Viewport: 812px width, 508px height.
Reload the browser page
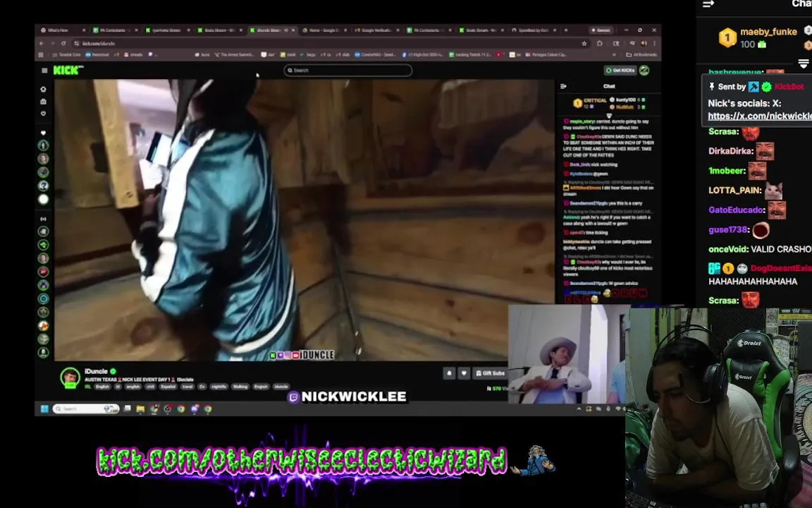click(x=63, y=44)
